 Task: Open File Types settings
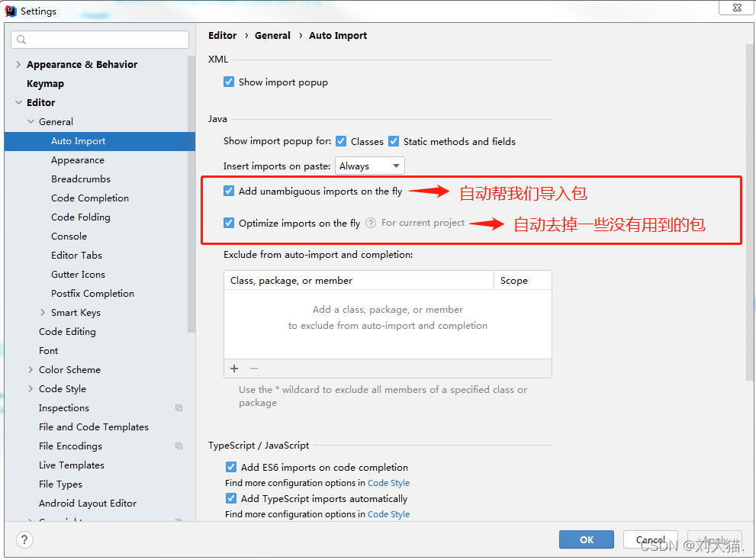coord(61,484)
